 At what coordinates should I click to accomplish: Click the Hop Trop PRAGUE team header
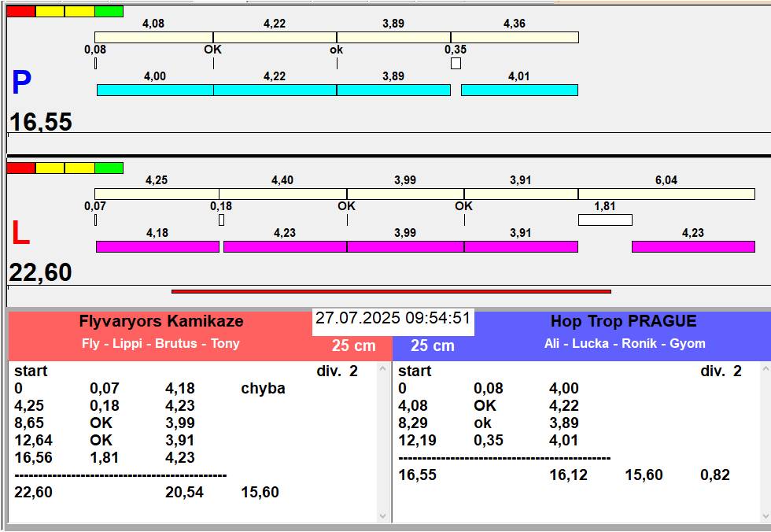click(x=623, y=321)
